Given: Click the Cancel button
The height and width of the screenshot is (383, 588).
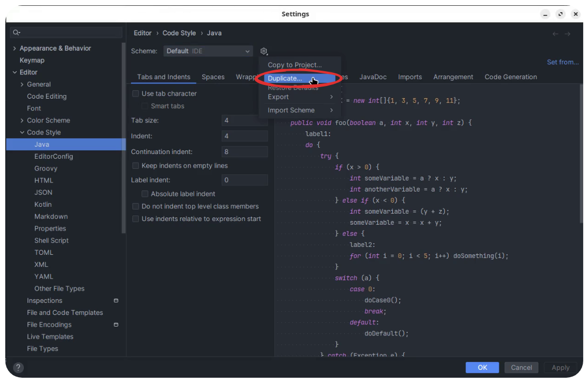Looking at the screenshot, I should tap(521, 368).
